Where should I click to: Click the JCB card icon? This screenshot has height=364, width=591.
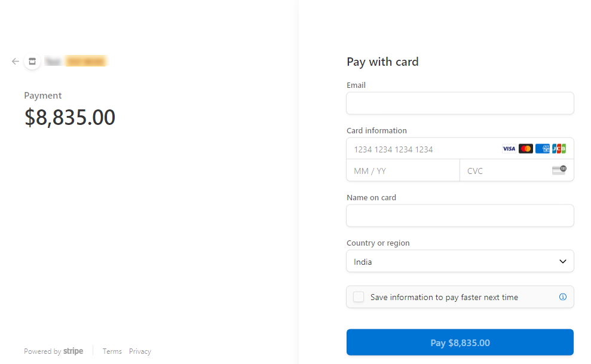[559, 149]
